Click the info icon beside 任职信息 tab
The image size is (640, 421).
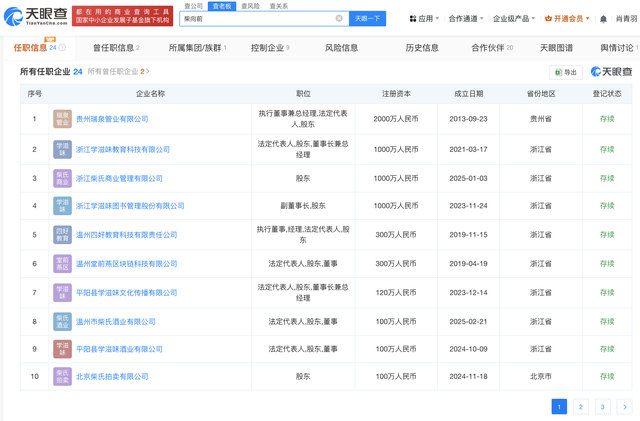click(x=62, y=47)
